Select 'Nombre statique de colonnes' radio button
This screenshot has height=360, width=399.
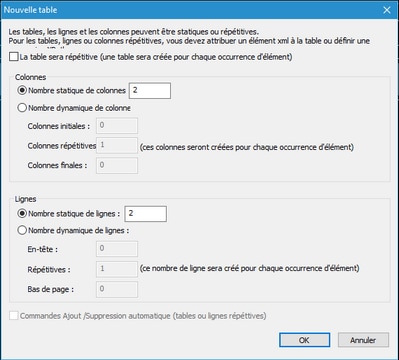pos(22,90)
